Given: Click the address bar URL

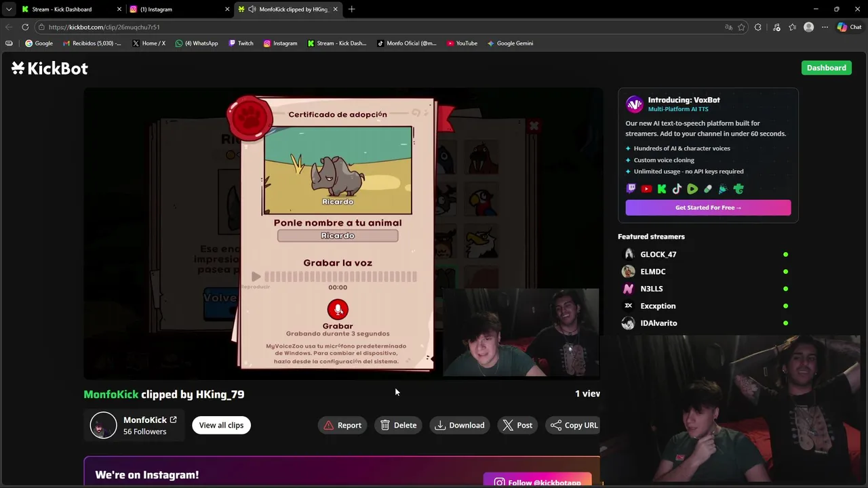Looking at the screenshot, I should [x=104, y=27].
